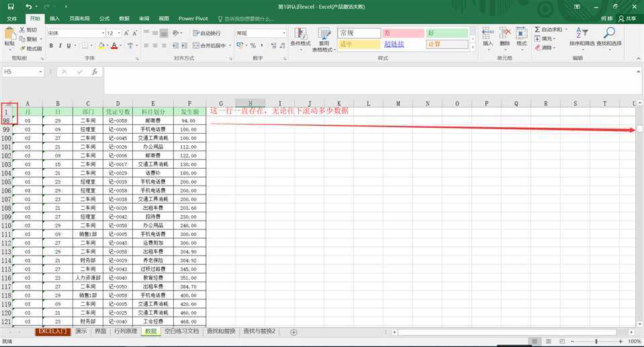This screenshot has width=644, height=347.
Task: Click the Copy (复制) icon
Action: click(22, 39)
